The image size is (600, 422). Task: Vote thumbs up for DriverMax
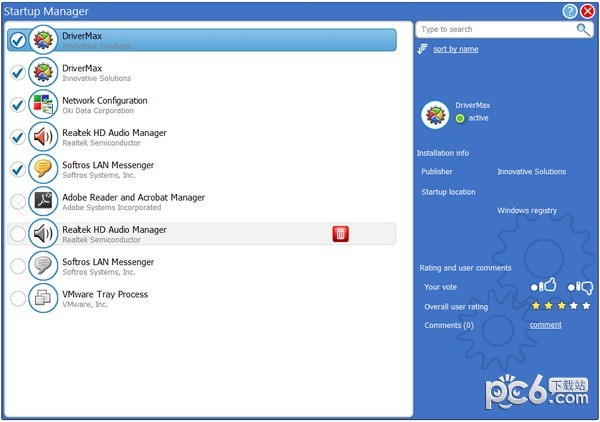coord(543,285)
